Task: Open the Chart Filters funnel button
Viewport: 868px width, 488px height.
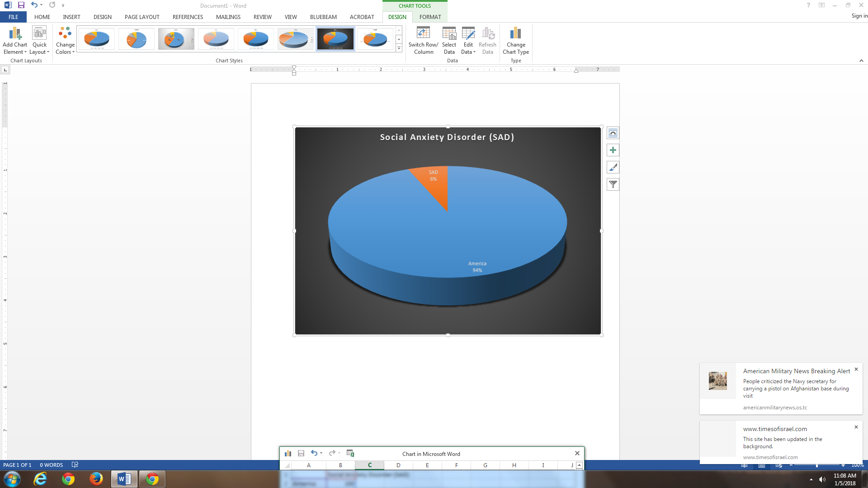Action: 613,184
